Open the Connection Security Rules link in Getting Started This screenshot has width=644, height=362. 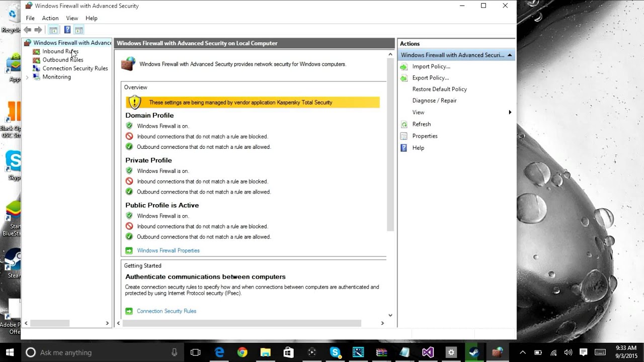tap(167, 311)
